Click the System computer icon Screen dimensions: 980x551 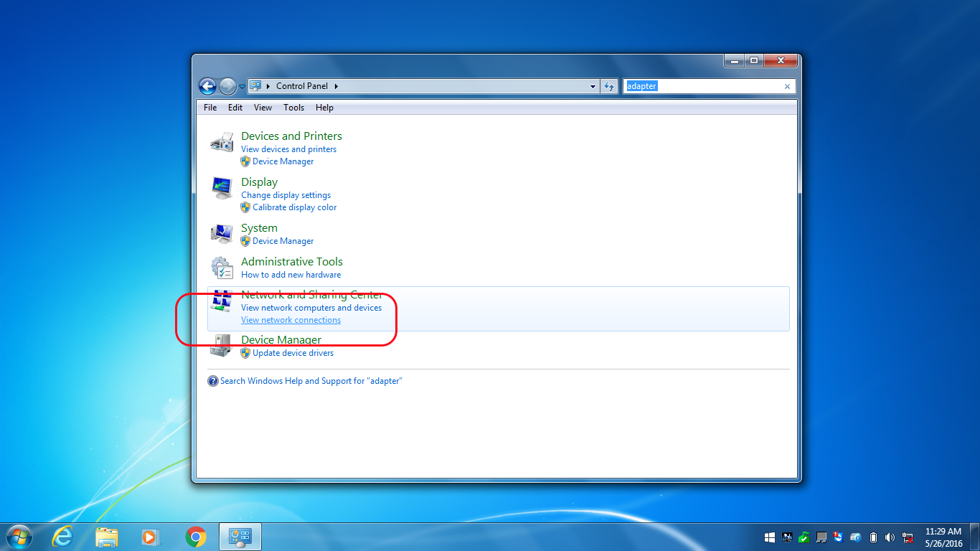tap(222, 234)
